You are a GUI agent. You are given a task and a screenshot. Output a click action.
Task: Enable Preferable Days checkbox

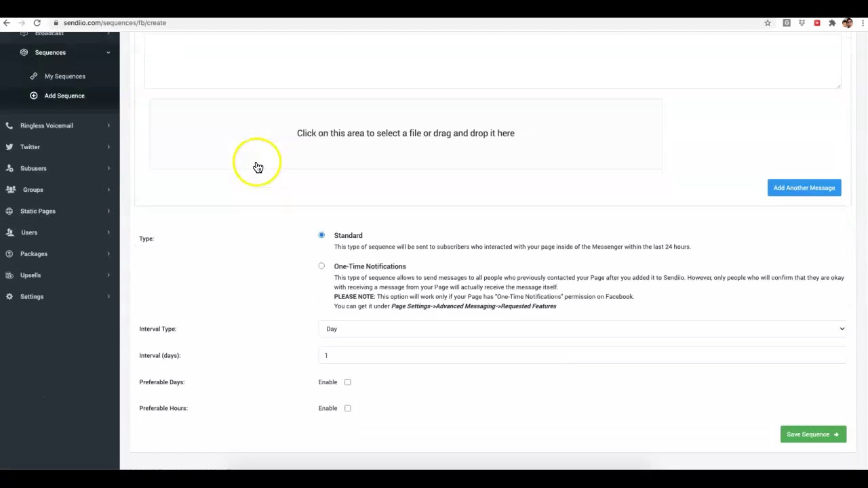[x=347, y=382]
